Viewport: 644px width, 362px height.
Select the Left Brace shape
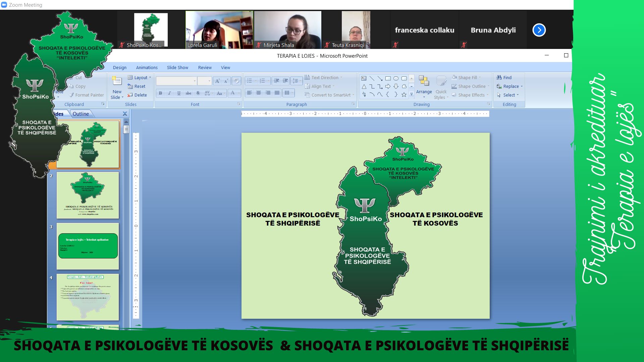388,95
